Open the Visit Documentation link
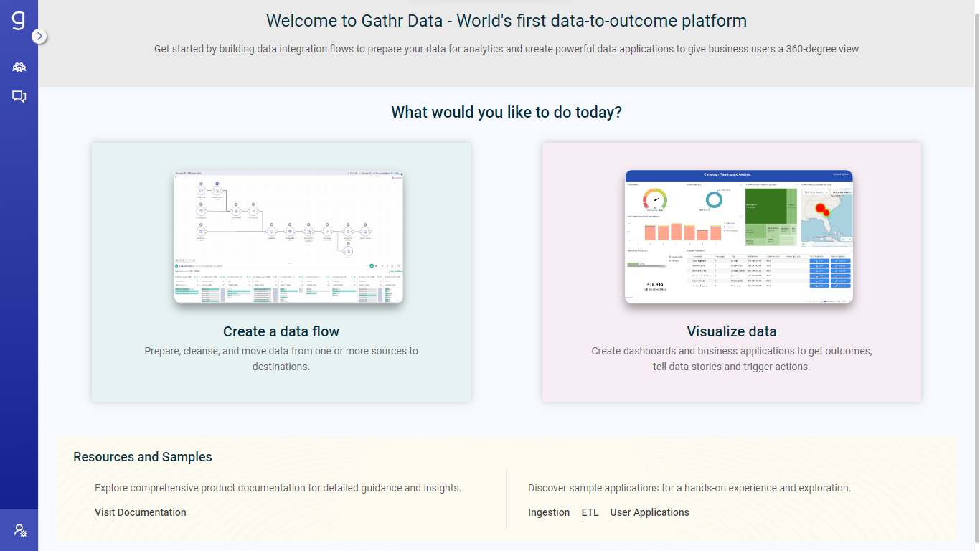Screen dimensions: 980x551 tap(141, 512)
